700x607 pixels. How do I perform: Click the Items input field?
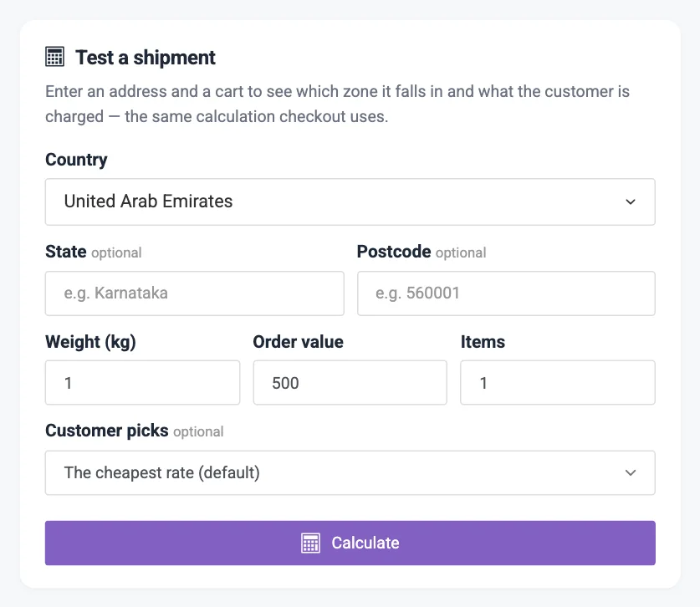coord(558,382)
